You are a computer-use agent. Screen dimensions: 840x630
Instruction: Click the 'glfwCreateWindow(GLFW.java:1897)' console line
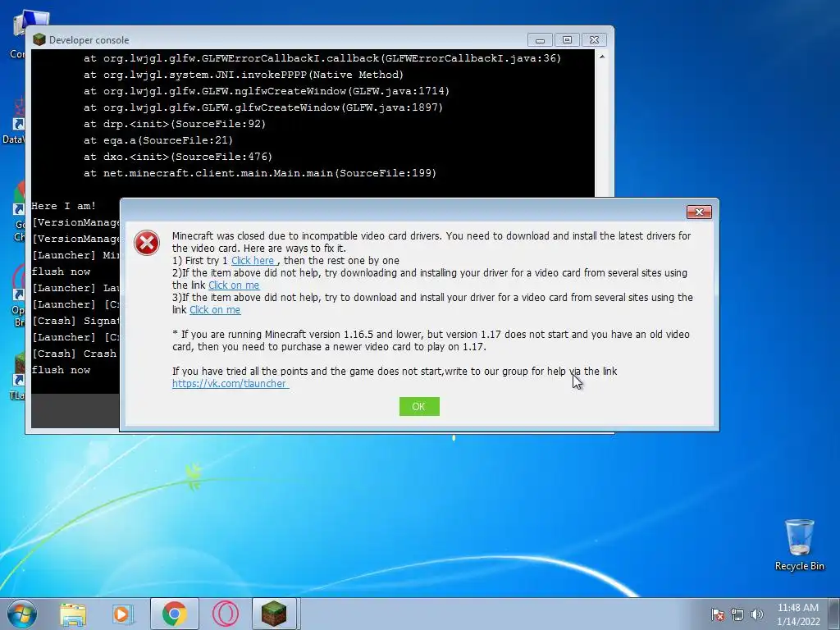263,107
